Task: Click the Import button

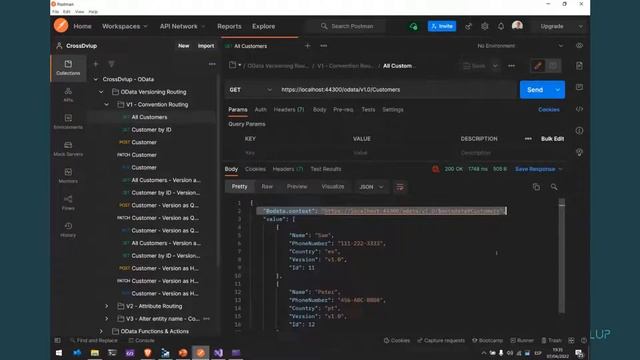Action: point(206,46)
